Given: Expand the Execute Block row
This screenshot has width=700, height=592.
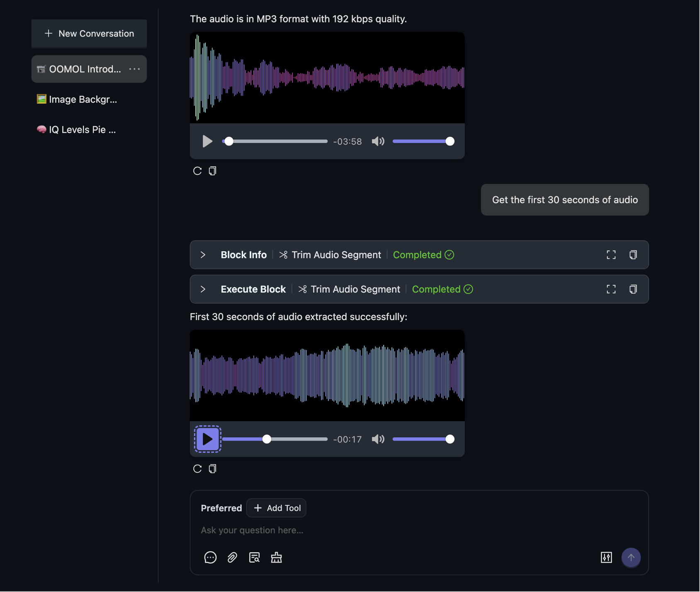Looking at the screenshot, I should pos(203,289).
